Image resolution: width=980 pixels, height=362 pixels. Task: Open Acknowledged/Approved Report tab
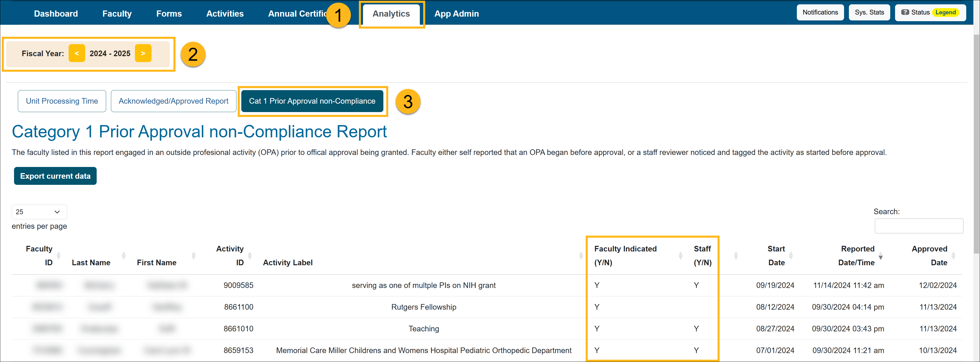[173, 101]
